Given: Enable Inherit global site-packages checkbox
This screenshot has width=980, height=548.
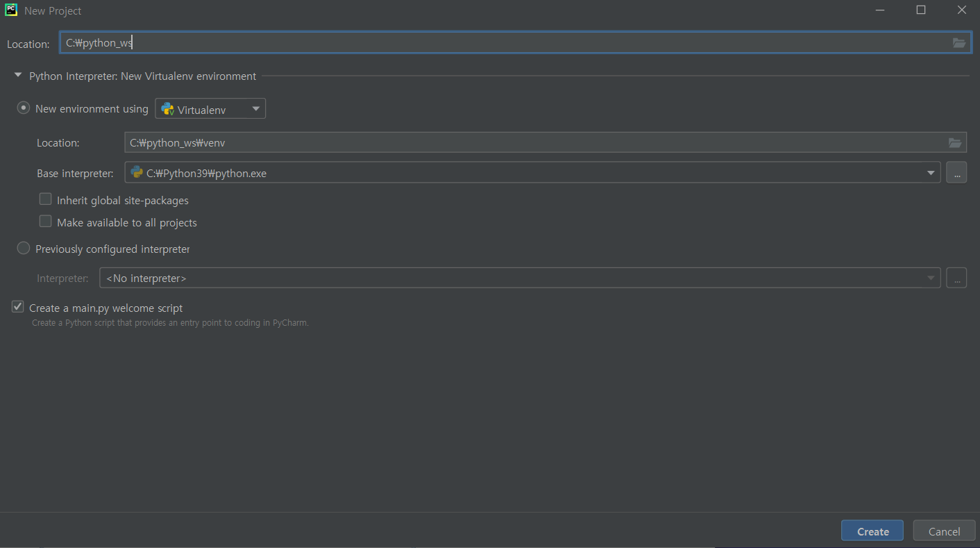Looking at the screenshot, I should pyautogui.click(x=46, y=199).
